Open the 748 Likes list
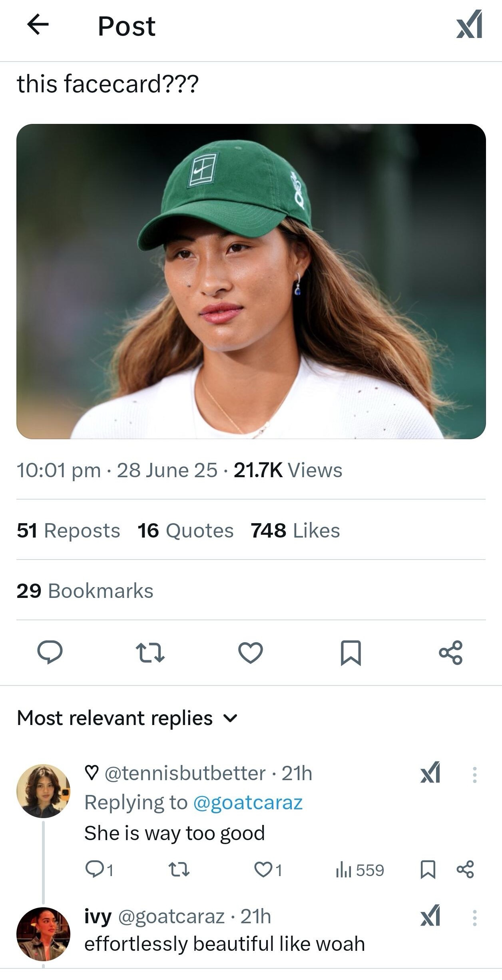Viewport: 502px width, 980px height. [295, 530]
